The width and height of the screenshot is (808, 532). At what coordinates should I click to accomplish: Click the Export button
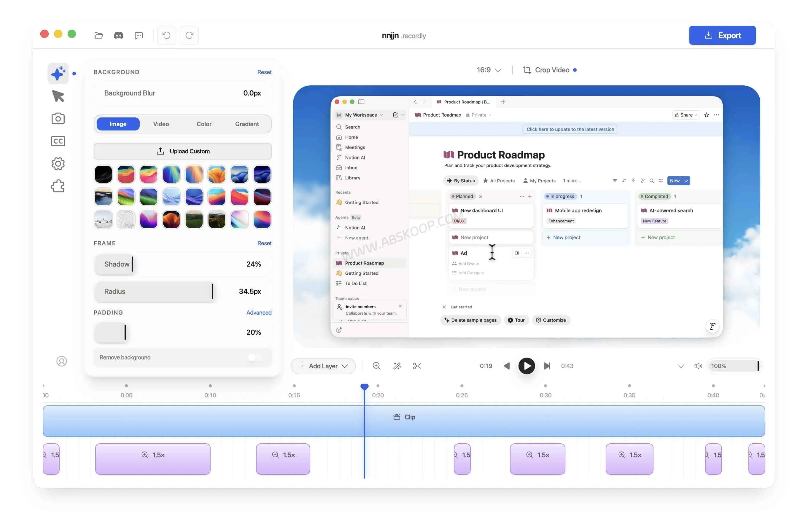click(722, 35)
